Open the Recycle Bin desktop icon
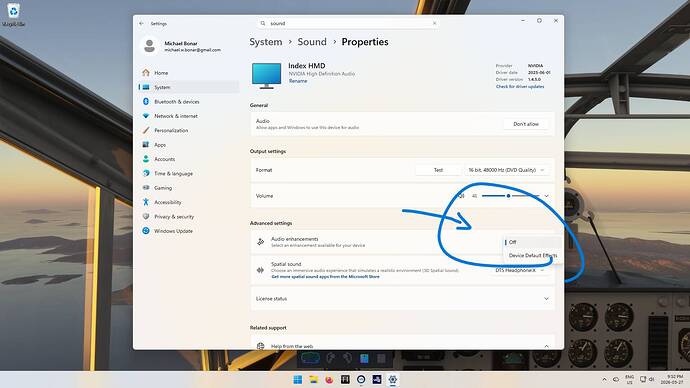 pos(14,15)
